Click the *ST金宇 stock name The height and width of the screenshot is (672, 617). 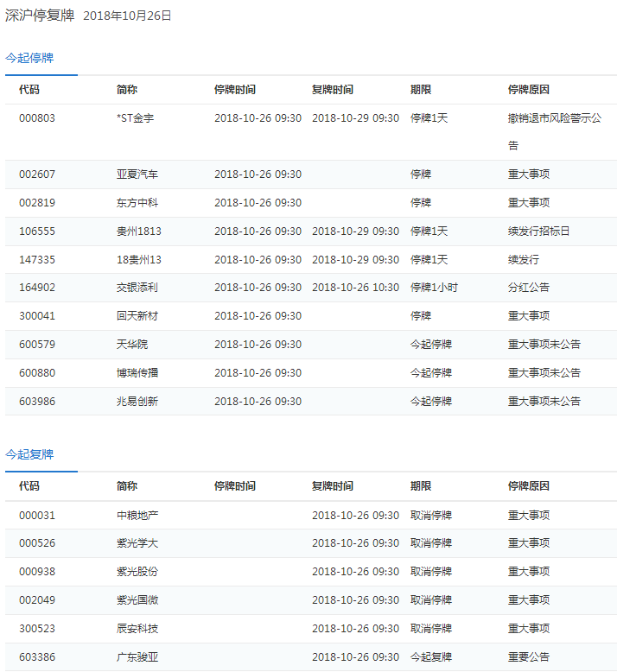(x=135, y=118)
